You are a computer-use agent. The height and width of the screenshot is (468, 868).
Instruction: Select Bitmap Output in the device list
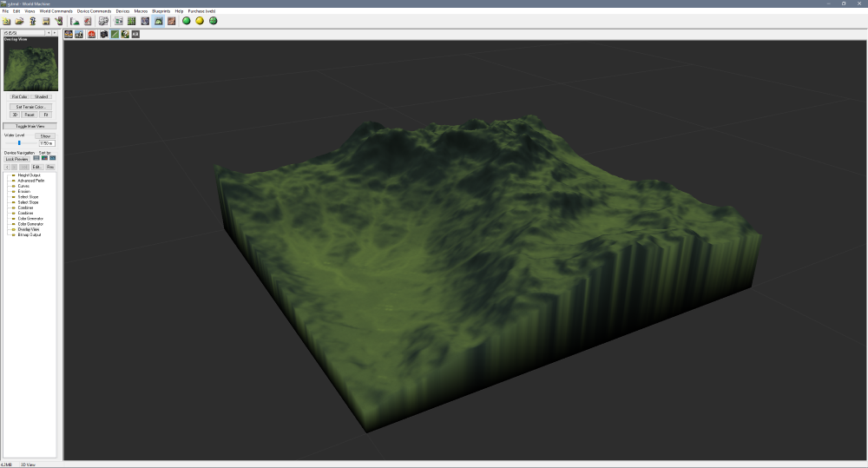30,234
